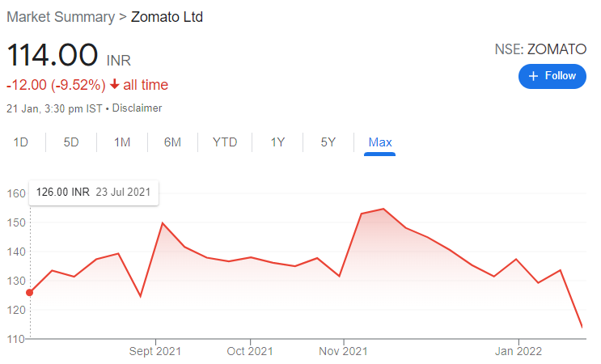This screenshot has width=601, height=364.
Task: Show the 1M chart range
Action: pyautogui.click(x=122, y=142)
